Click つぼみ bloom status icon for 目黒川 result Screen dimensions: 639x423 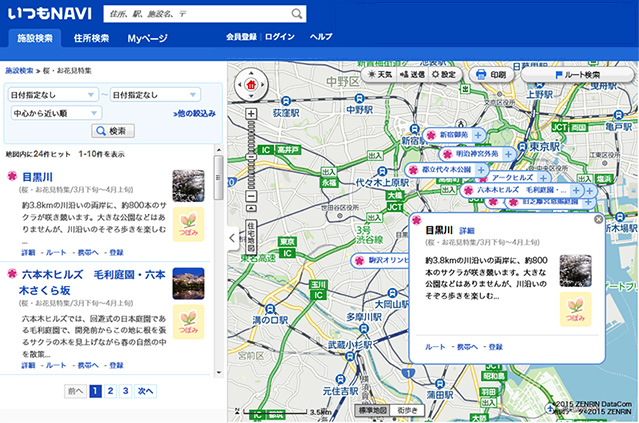(x=188, y=224)
